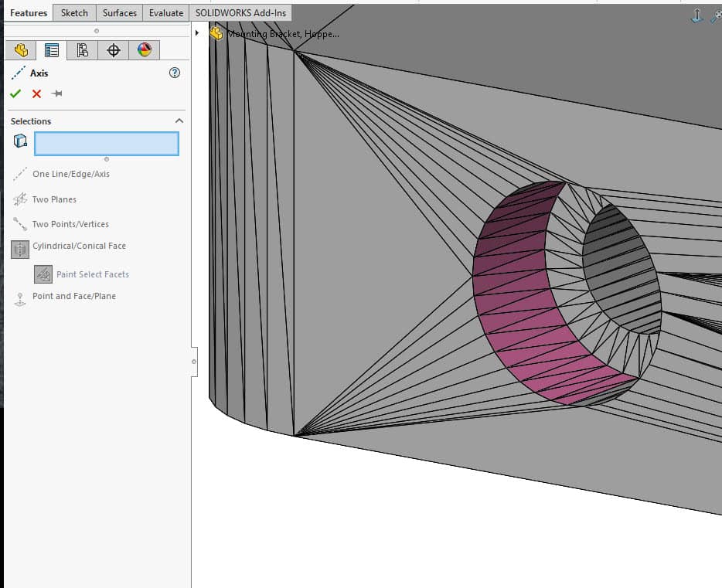The height and width of the screenshot is (588, 722).
Task: Toggle the keep visible pushpin
Action: [x=56, y=93]
